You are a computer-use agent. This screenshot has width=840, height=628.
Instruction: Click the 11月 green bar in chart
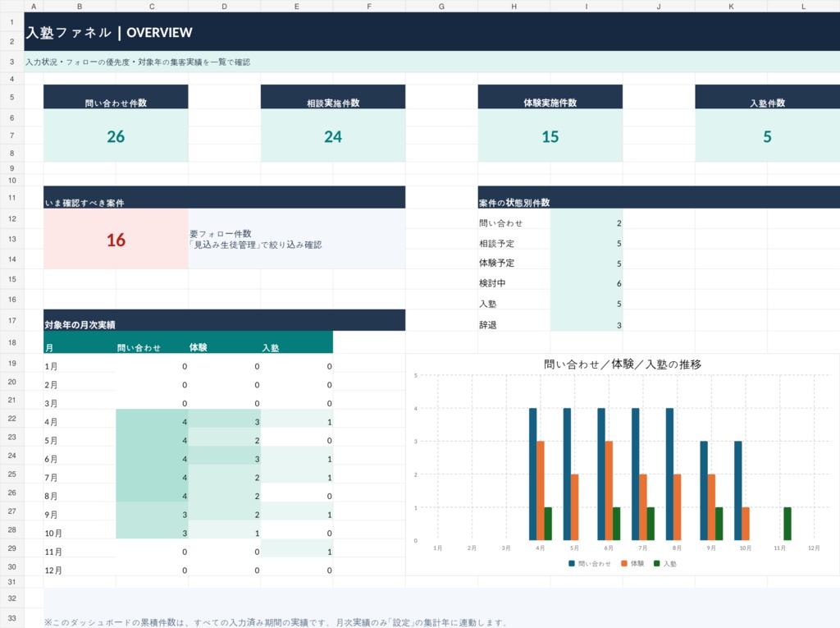(x=787, y=524)
